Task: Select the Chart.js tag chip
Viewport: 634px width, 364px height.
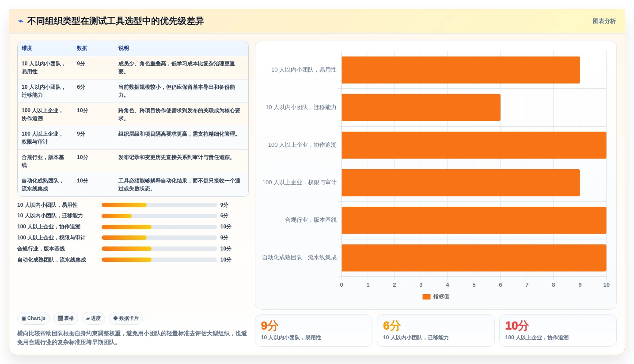Action: coord(34,318)
